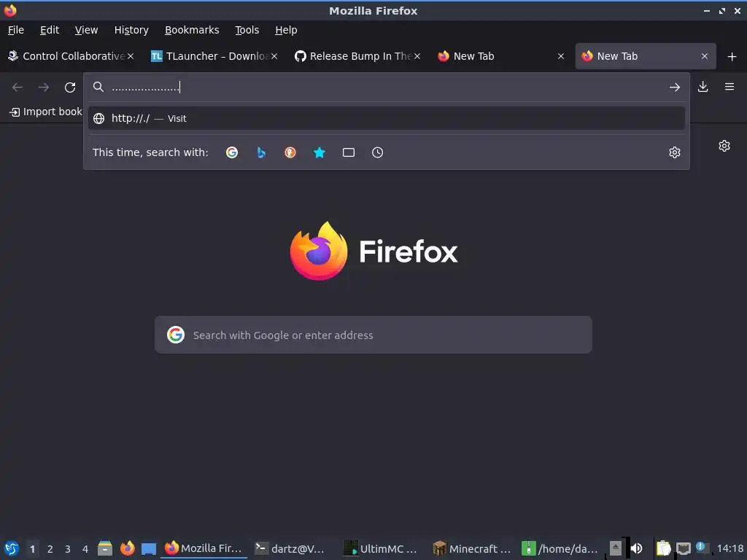The image size is (747, 560).
Task: Switch to workspace 1
Action: coord(32,549)
